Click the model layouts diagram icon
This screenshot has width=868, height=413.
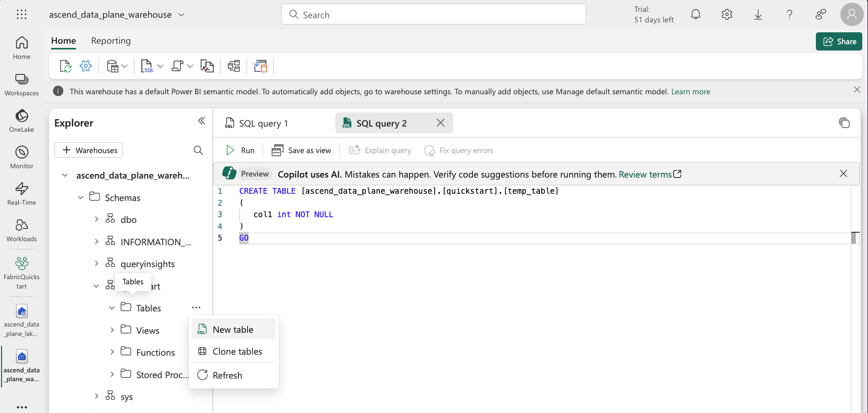(234, 66)
